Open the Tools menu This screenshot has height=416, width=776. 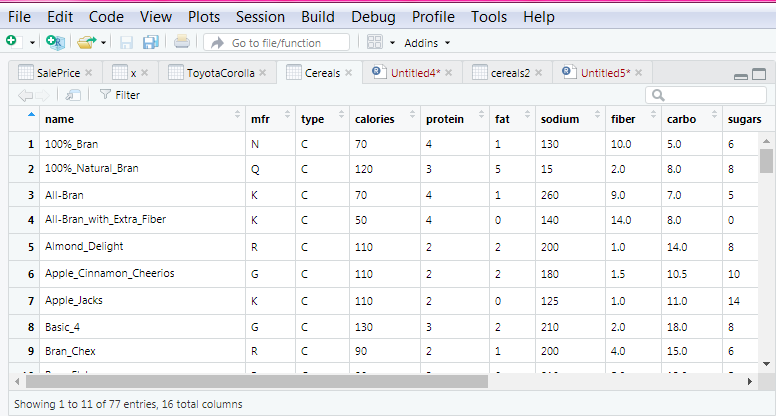point(489,17)
